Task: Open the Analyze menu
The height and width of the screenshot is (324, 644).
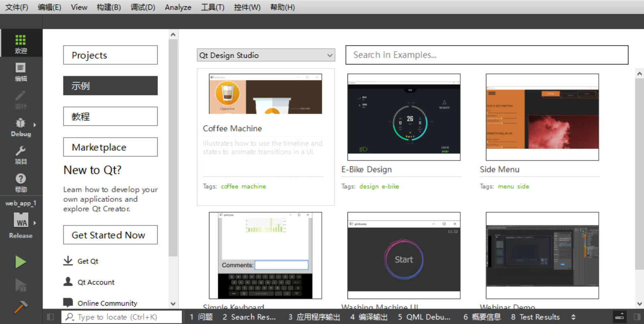Action: (x=178, y=7)
